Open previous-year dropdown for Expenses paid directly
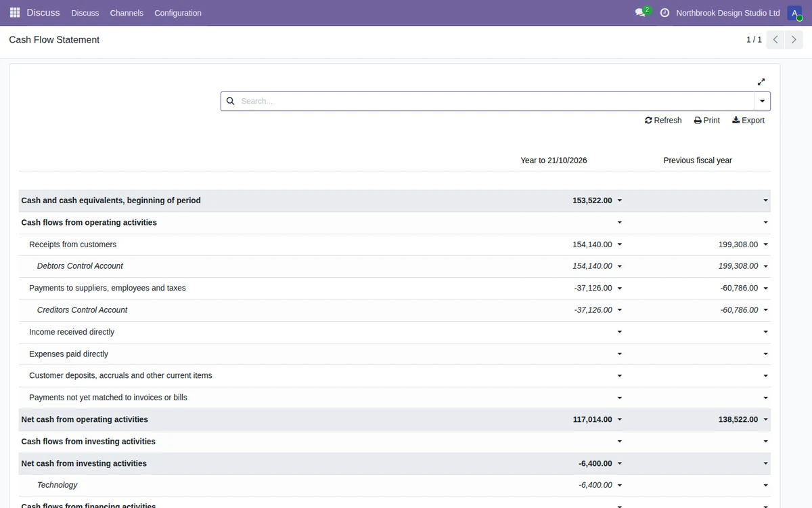This screenshot has width=812, height=508. [766, 354]
